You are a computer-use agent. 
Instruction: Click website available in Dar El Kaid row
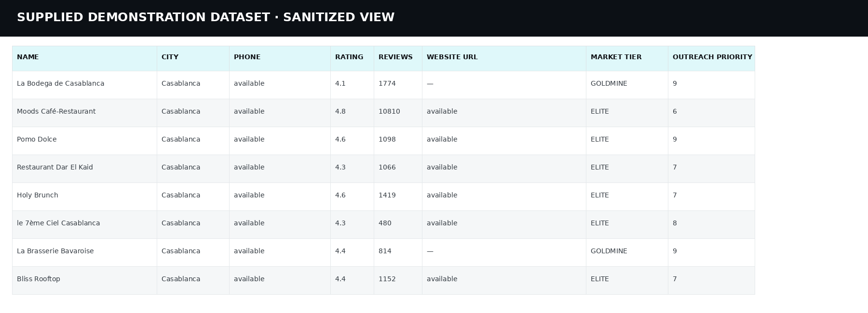pyautogui.click(x=442, y=167)
